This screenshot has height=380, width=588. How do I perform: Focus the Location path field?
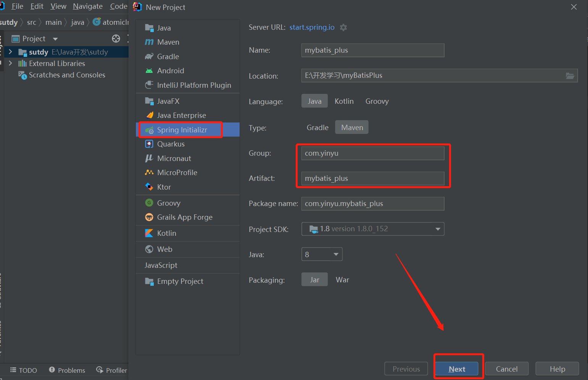tap(440, 76)
